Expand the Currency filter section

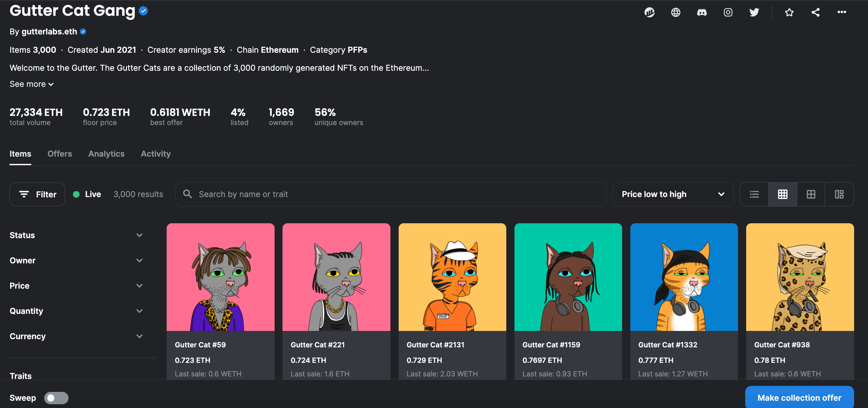point(76,336)
